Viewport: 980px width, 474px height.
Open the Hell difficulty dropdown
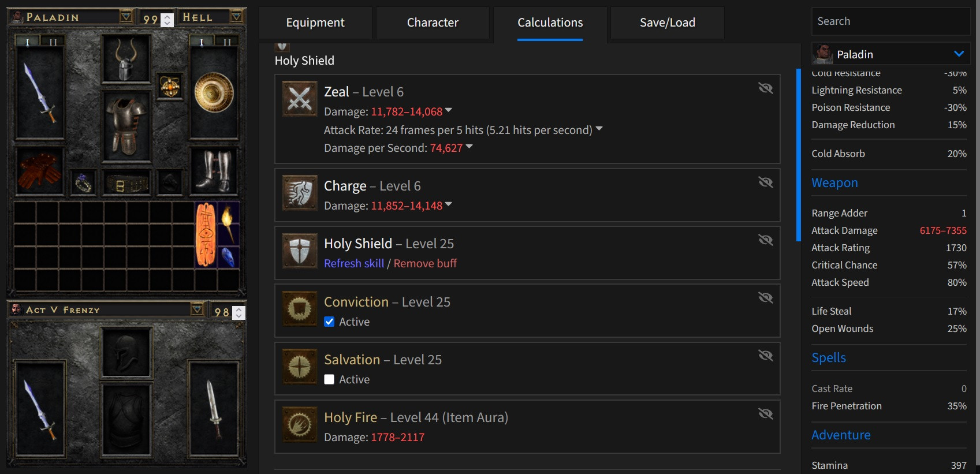(x=236, y=17)
